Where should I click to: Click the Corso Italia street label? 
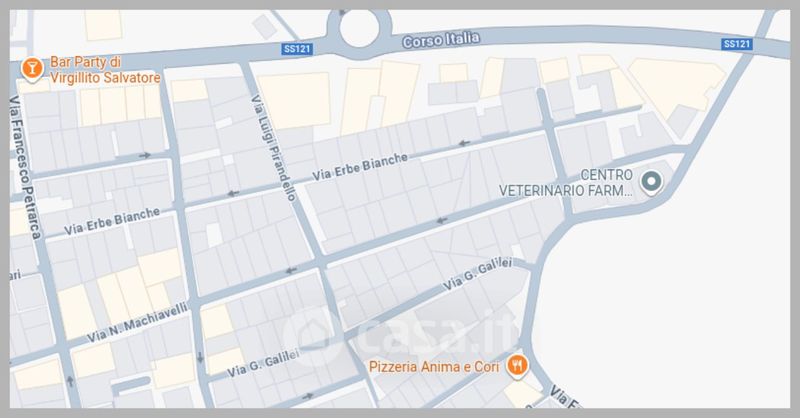(x=441, y=40)
